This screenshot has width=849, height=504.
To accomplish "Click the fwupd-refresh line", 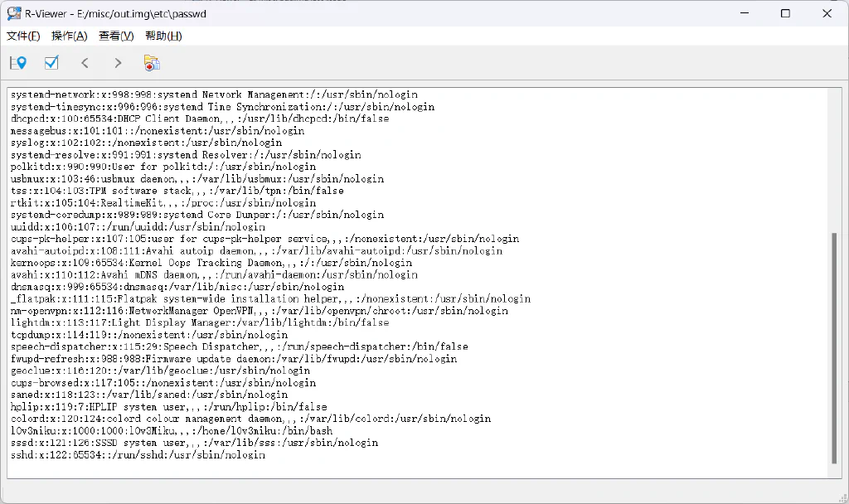I will [x=233, y=359].
